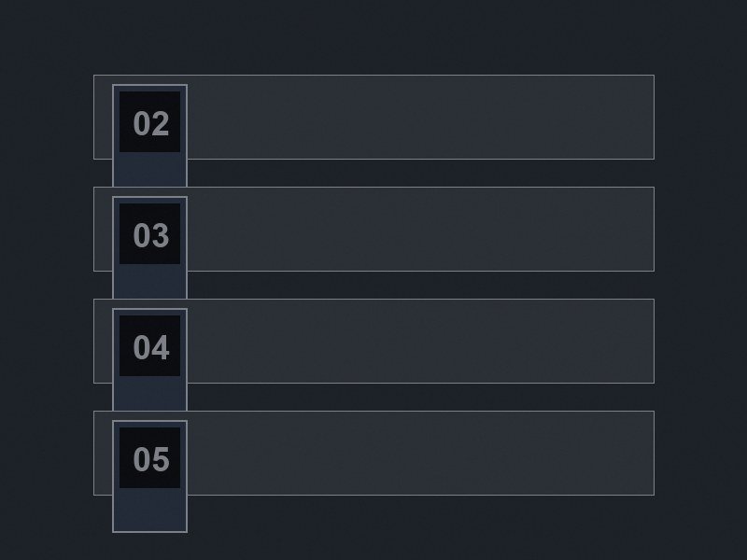747x560 pixels.
Task: Select the 05 number tile
Action: click(x=149, y=457)
